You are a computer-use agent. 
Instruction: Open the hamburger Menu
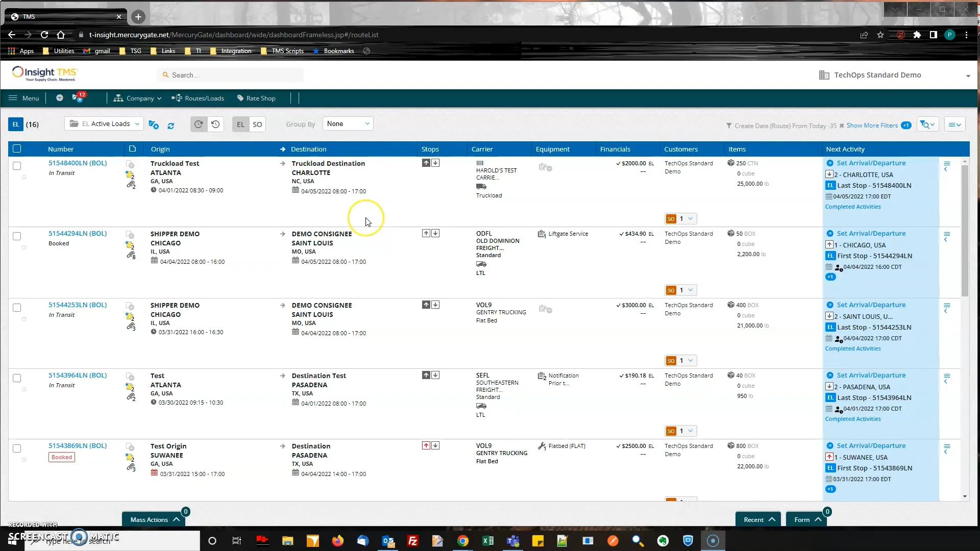[23, 98]
